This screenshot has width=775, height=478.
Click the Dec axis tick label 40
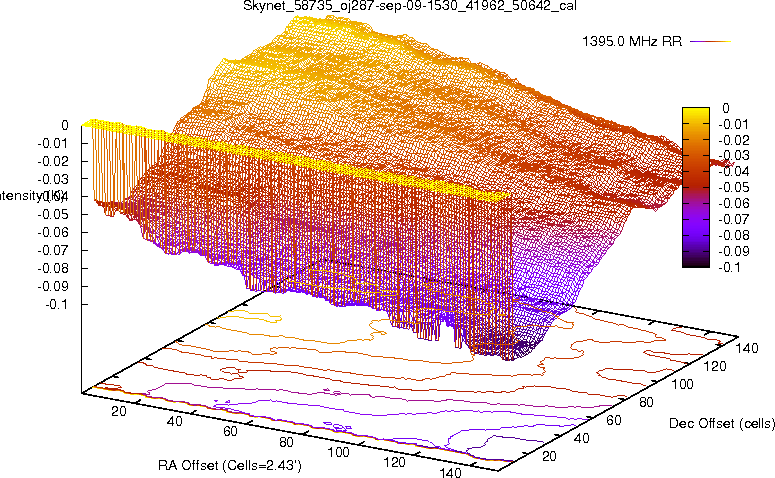[582, 438]
